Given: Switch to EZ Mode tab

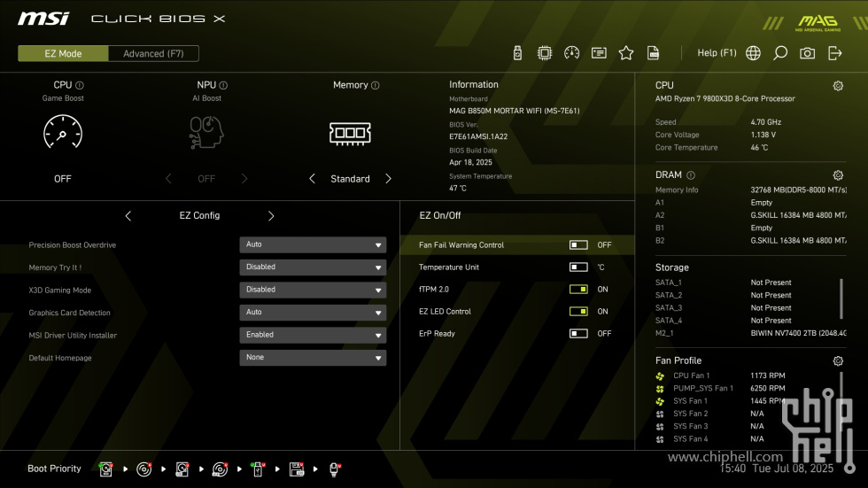Looking at the screenshot, I should click(x=63, y=54).
